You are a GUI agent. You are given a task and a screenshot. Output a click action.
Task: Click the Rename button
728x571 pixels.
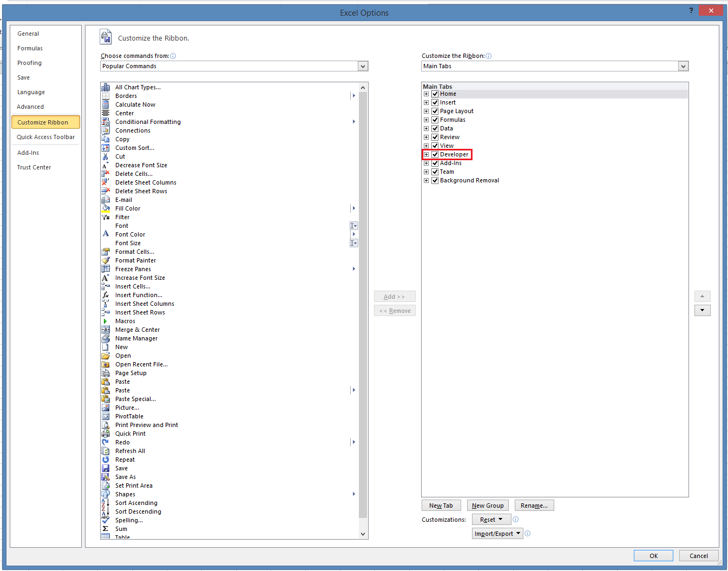pyautogui.click(x=534, y=506)
